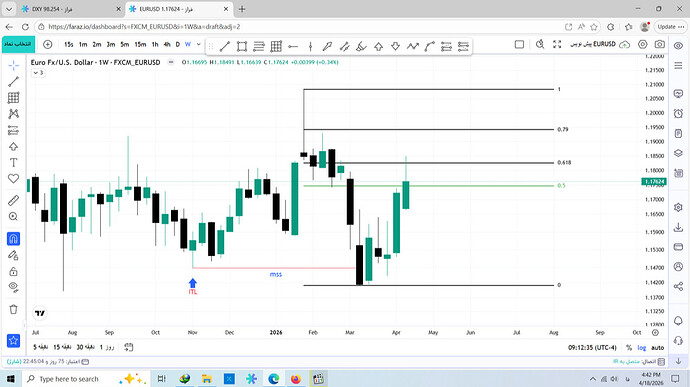690x387 pixels.
Task: Open alerts clock icon in right sidebar
Action: pos(679,114)
